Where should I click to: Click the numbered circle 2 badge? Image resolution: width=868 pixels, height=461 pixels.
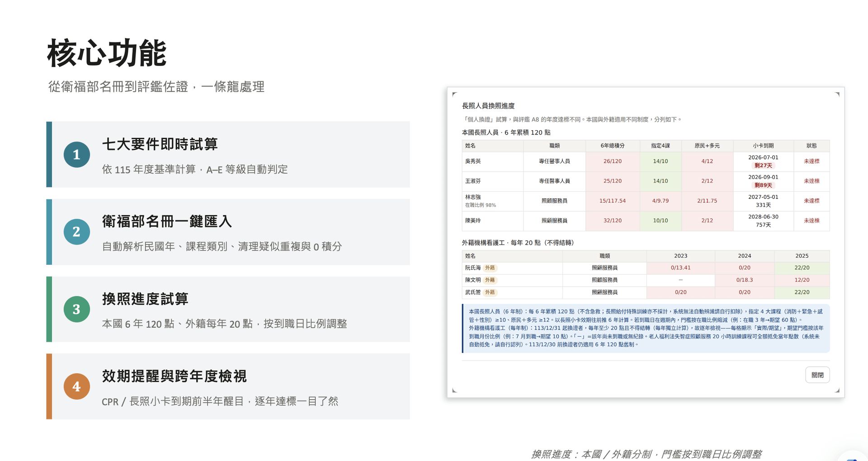[x=76, y=232]
